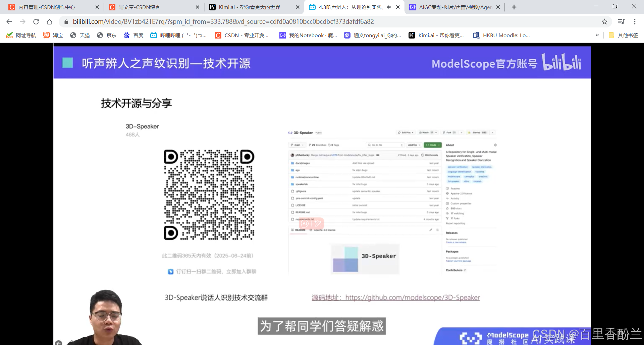Mute audio on the bilibili tab
This screenshot has height=345, width=644.
coord(389,7)
